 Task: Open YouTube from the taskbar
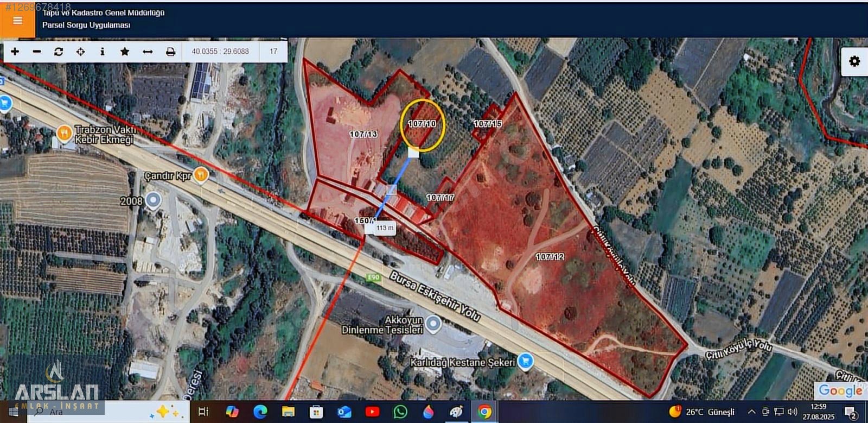(x=373, y=412)
